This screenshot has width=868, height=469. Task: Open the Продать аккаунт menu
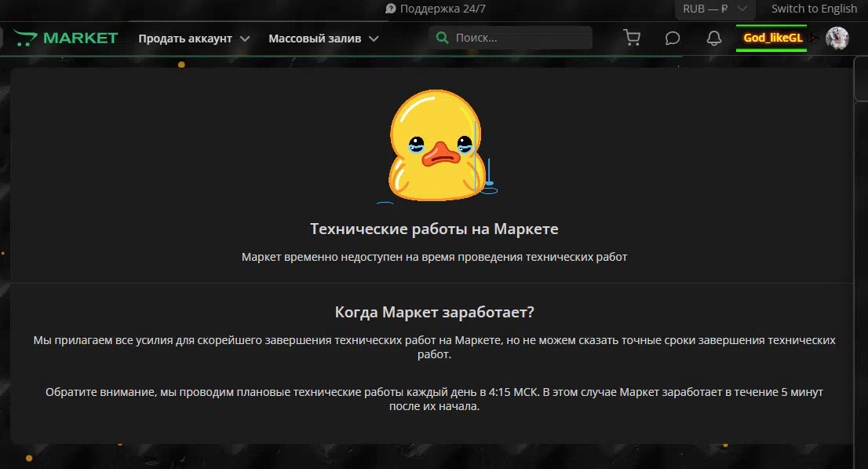185,38
